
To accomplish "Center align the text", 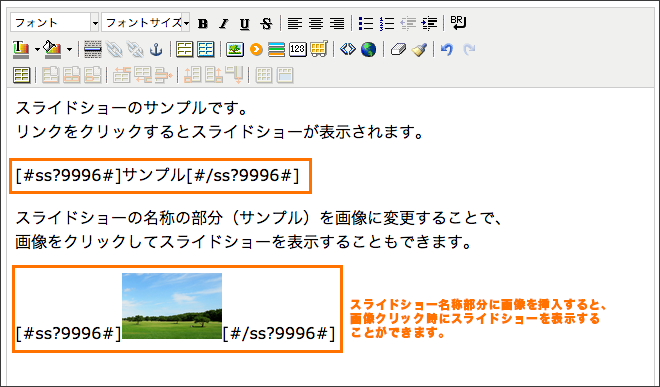I will [x=316, y=24].
